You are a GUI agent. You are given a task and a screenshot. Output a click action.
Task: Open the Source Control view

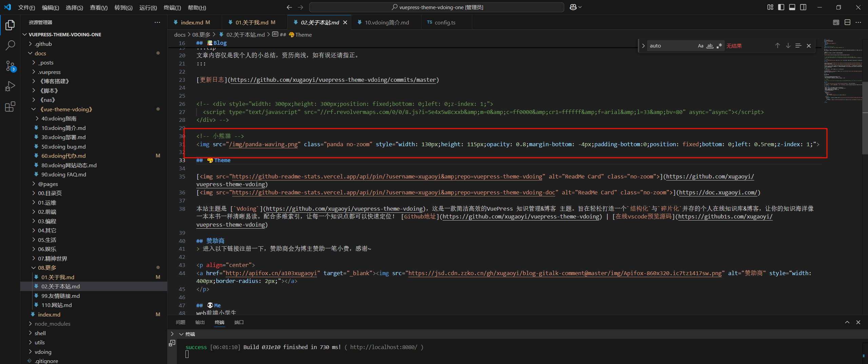click(x=10, y=66)
